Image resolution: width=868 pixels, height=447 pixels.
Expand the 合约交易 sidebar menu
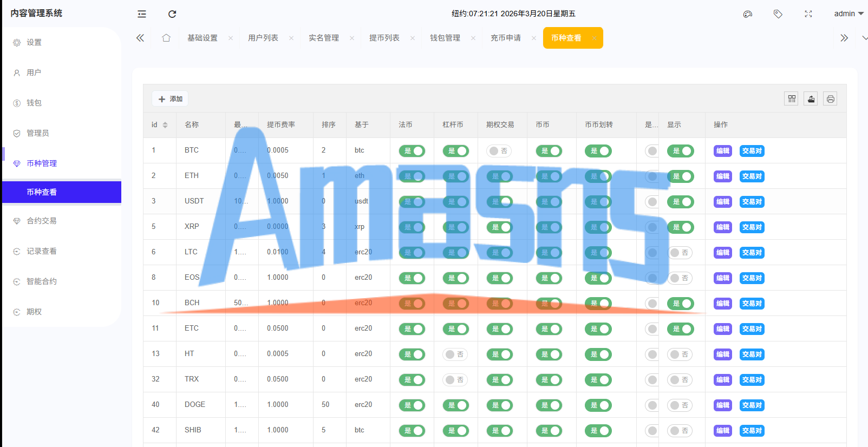coord(62,221)
